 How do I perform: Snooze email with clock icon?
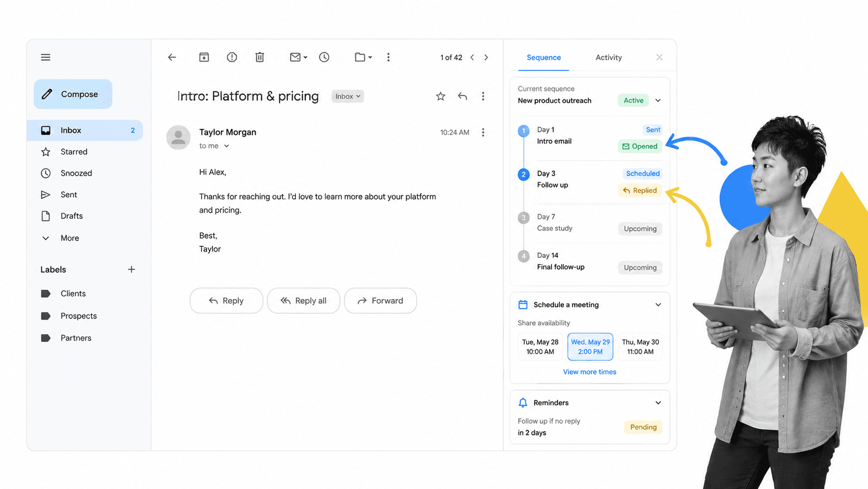[324, 57]
